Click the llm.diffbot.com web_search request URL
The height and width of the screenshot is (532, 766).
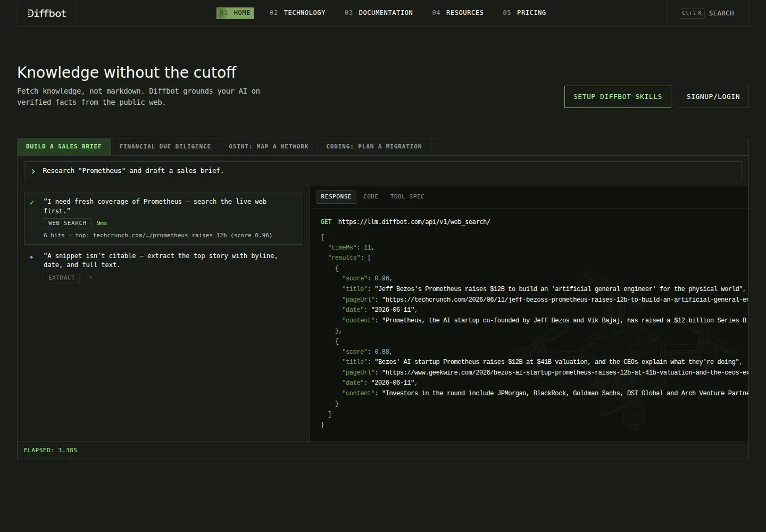[414, 222]
